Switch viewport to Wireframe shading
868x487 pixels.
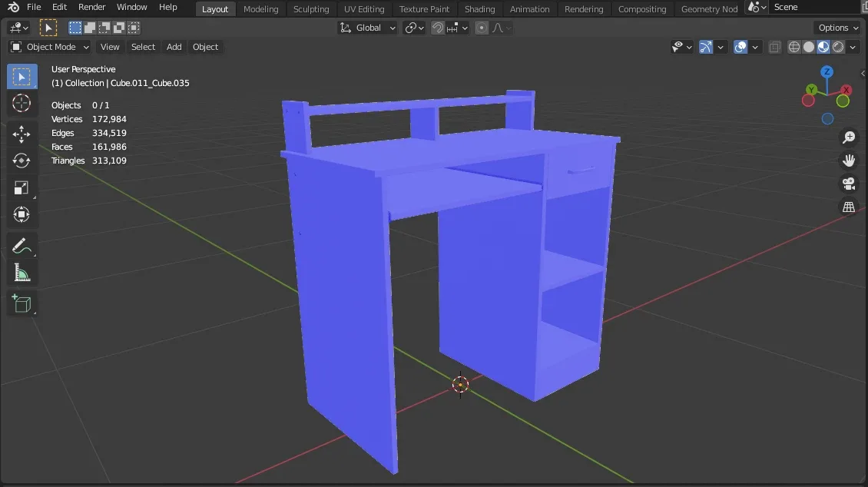[793, 46]
